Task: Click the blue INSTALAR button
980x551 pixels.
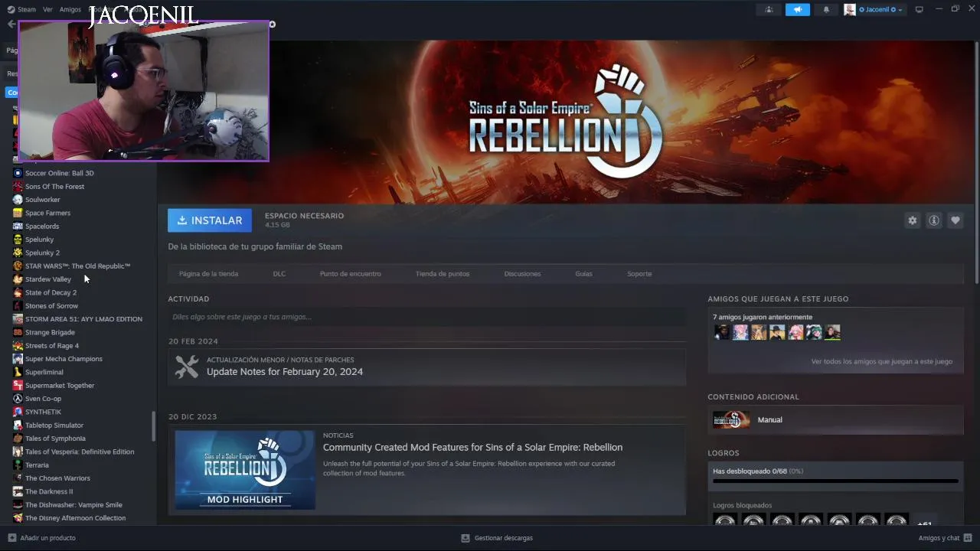Action: click(210, 220)
